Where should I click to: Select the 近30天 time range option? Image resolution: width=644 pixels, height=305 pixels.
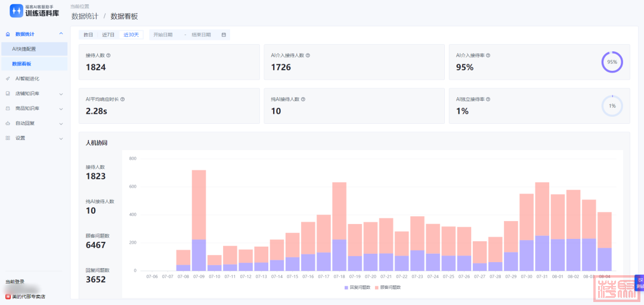[x=131, y=35]
